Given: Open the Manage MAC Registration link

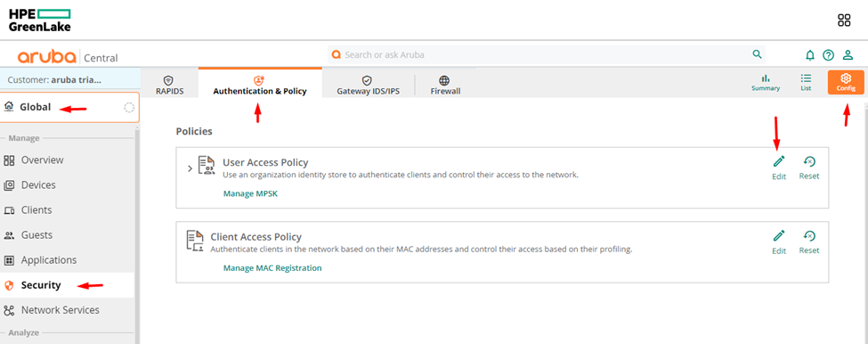Looking at the screenshot, I should click(x=272, y=268).
